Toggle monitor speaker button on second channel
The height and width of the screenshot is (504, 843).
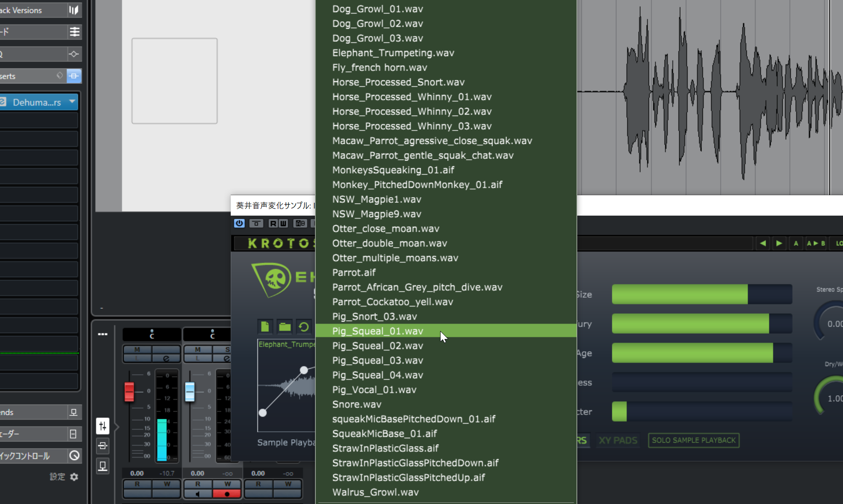click(x=197, y=494)
